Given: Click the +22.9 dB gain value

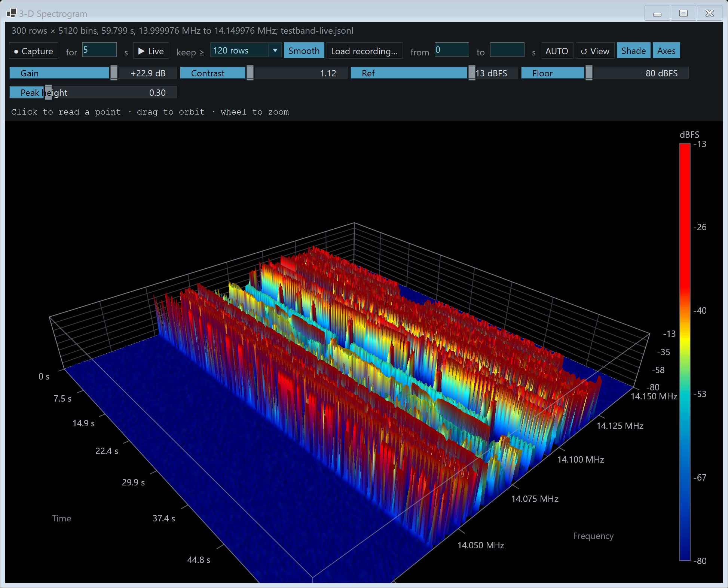Looking at the screenshot, I should 148,73.
